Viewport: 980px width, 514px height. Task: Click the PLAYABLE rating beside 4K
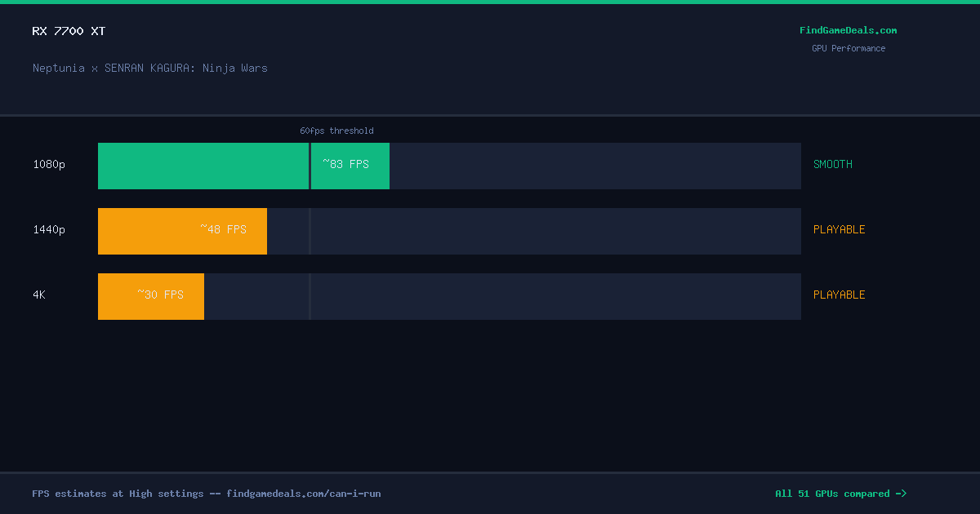coord(839,295)
